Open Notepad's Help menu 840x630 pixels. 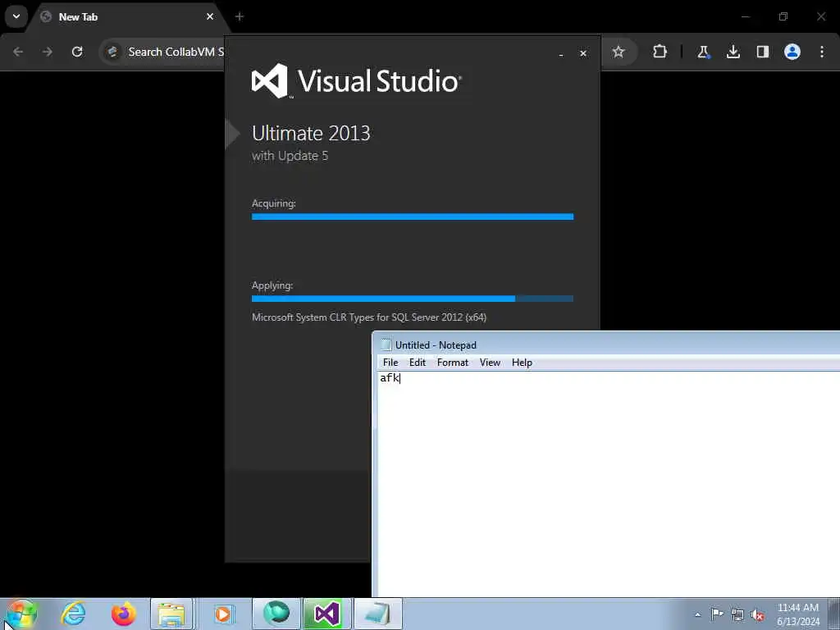coord(522,363)
